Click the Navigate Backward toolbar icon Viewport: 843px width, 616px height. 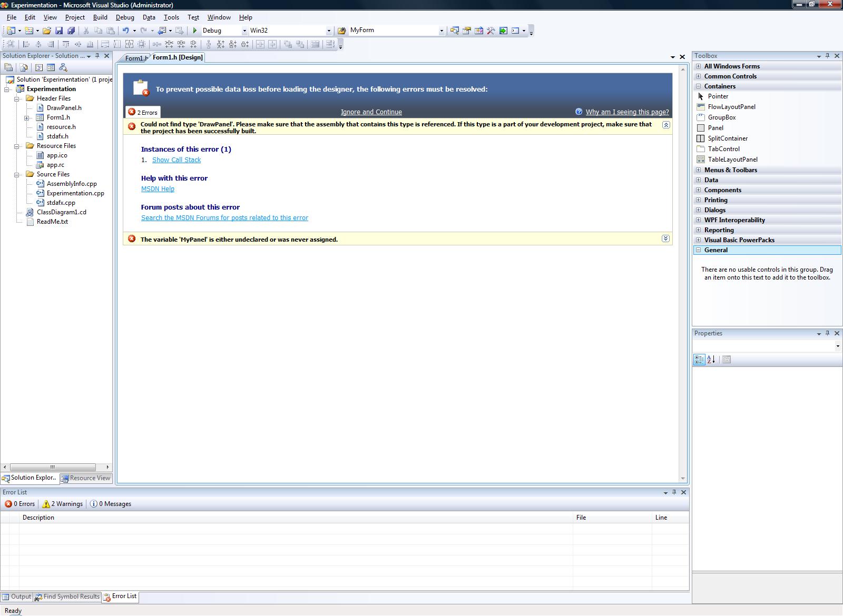pyautogui.click(x=162, y=31)
